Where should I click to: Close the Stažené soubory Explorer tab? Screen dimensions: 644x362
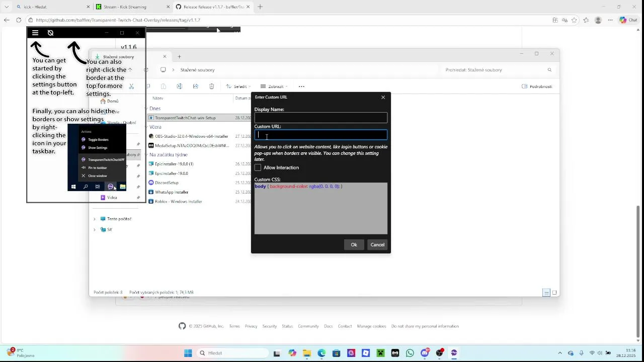point(165,56)
